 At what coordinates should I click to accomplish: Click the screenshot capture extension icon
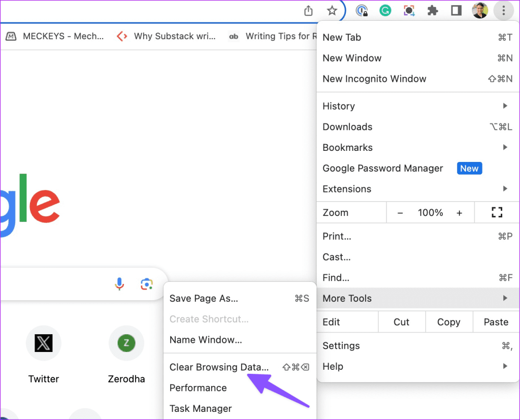(409, 11)
